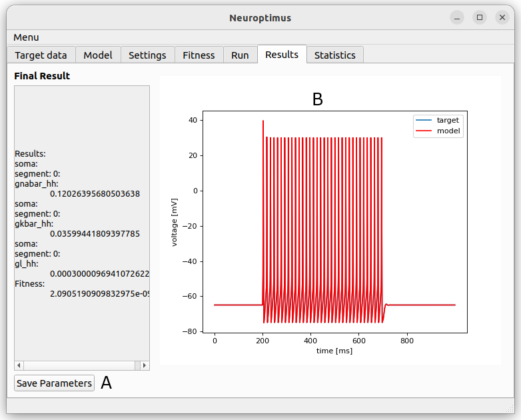Click the Save Parameters button
This screenshot has width=521, height=420.
tap(54, 383)
